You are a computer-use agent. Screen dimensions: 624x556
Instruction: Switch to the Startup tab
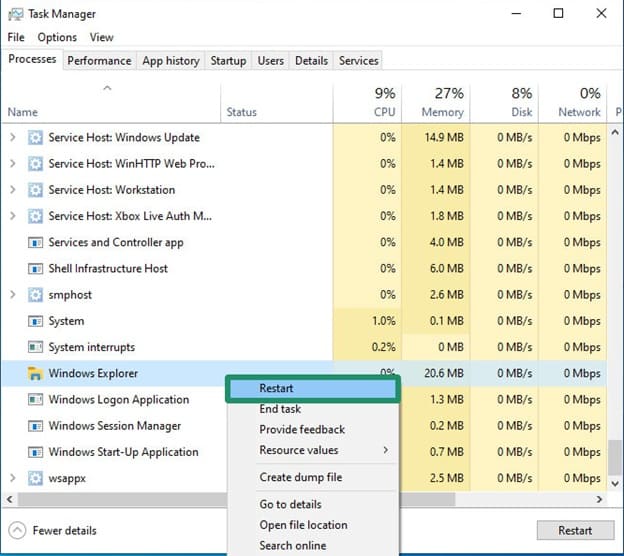[x=228, y=61]
